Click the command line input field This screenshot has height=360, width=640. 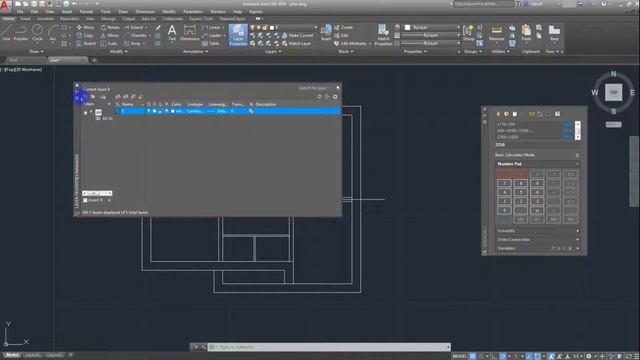tap(330, 347)
